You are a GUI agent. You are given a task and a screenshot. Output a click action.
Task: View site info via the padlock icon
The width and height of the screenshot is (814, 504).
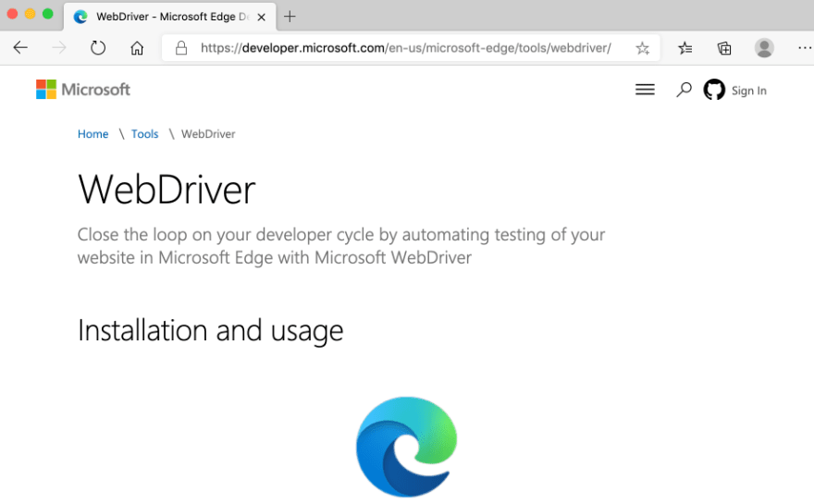click(181, 48)
